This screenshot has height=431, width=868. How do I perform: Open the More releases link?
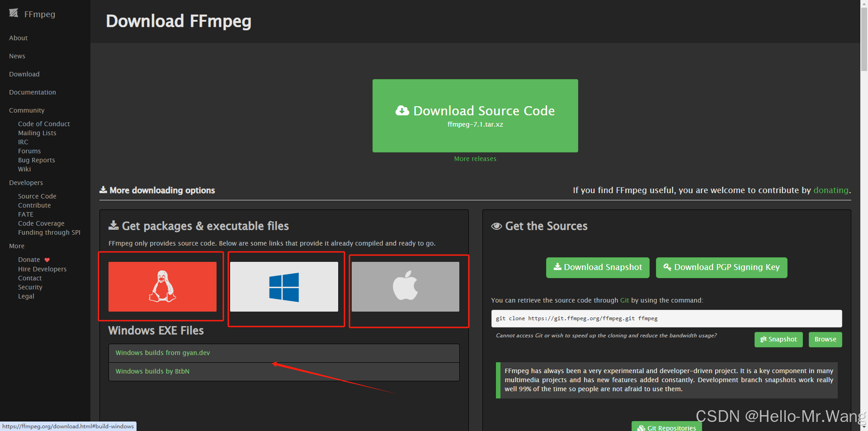click(x=475, y=159)
